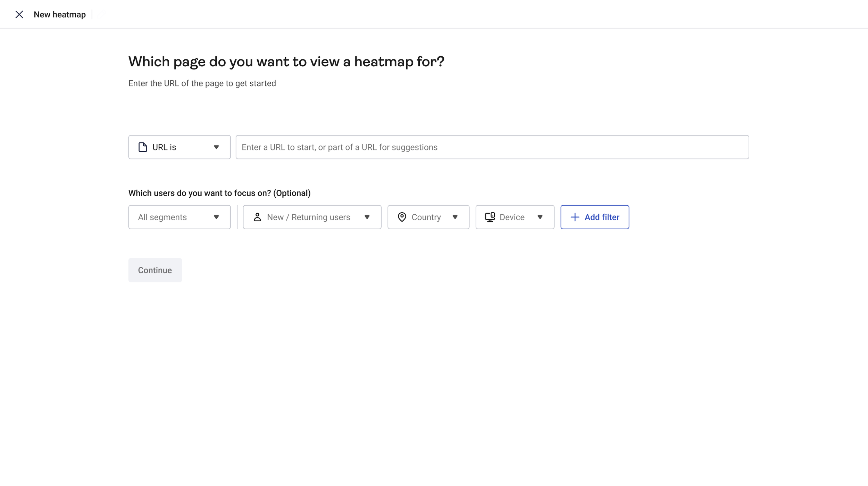
Task: Click the Add filter button label
Action: point(602,217)
